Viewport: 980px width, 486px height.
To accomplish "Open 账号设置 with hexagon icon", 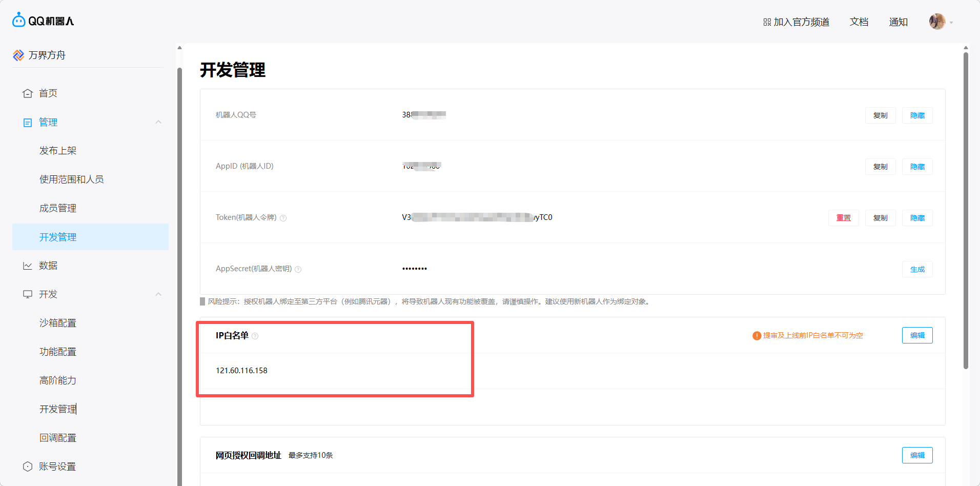I will pos(28,467).
